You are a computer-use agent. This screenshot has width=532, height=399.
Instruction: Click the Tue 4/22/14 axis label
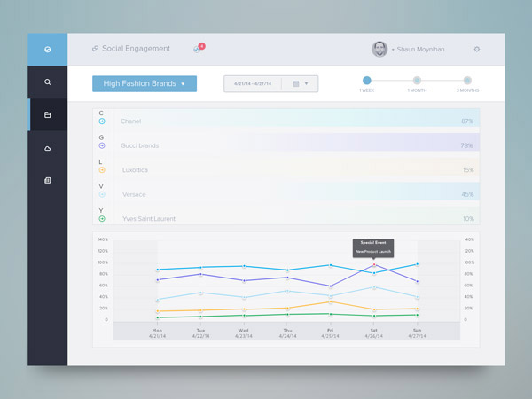(x=200, y=333)
